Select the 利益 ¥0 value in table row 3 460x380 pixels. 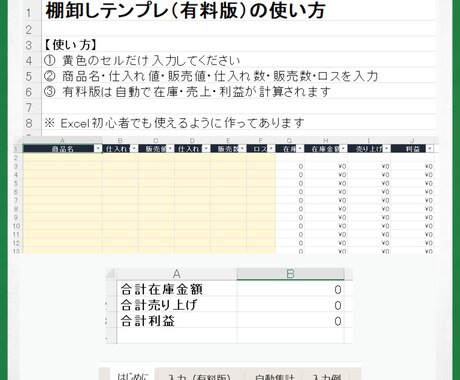412,166
